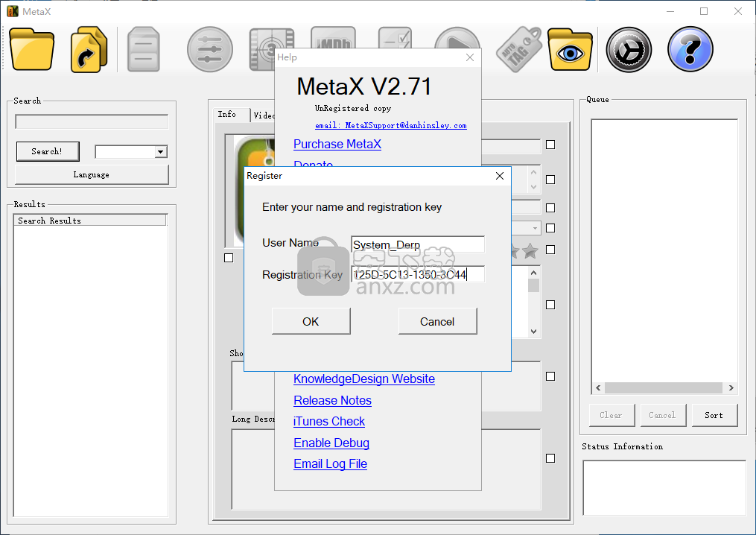Viewport: 756px width, 535px height.
Task: Click the Status Information text box
Action: point(664,488)
